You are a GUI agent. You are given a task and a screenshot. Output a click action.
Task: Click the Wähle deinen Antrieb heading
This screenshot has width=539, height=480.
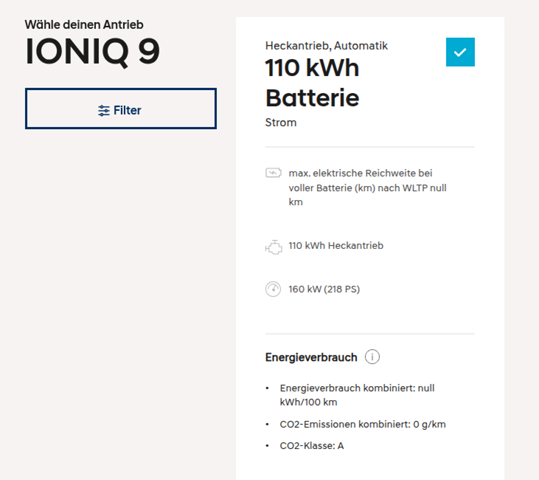(x=84, y=25)
